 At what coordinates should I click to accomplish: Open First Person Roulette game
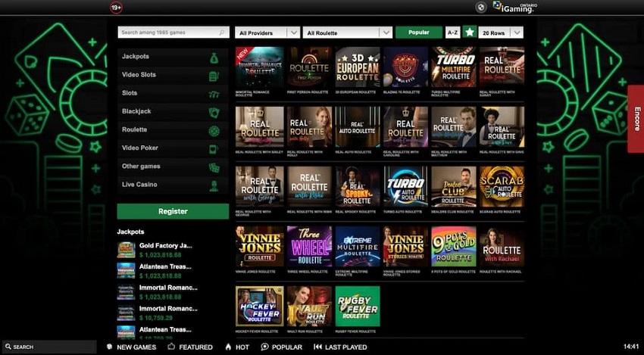click(309, 67)
